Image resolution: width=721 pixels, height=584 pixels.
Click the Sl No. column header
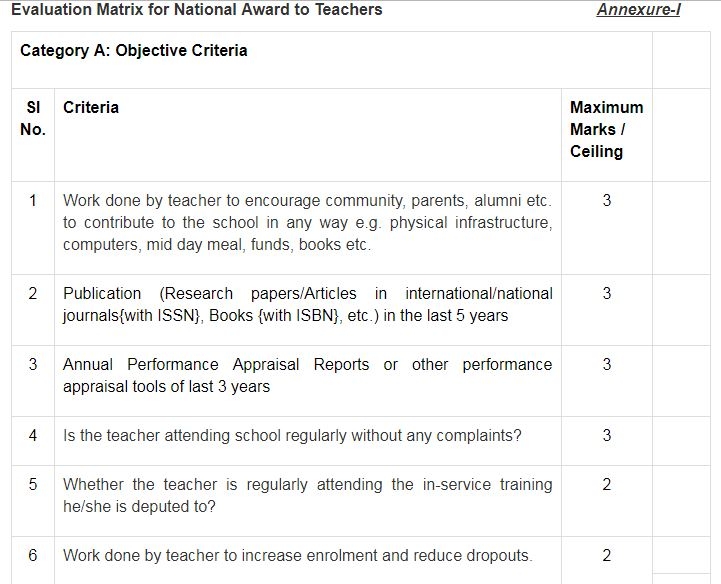coord(33,118)
